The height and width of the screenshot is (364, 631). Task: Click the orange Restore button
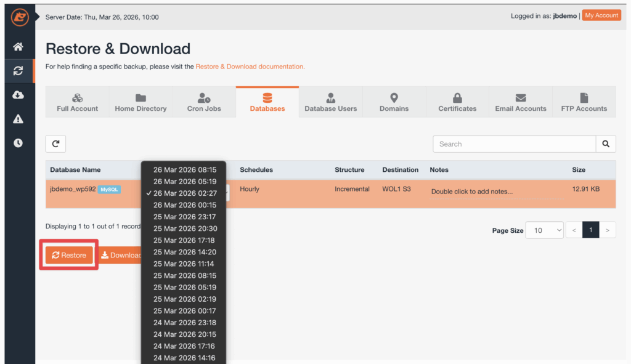pyautogui.click(x=69, y=255)
